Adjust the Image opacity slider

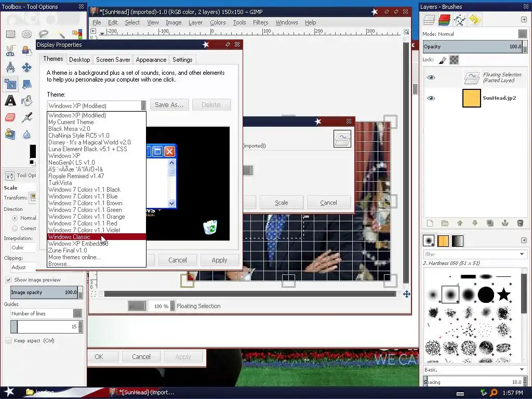pyautogui.click(x=46, y=292)
